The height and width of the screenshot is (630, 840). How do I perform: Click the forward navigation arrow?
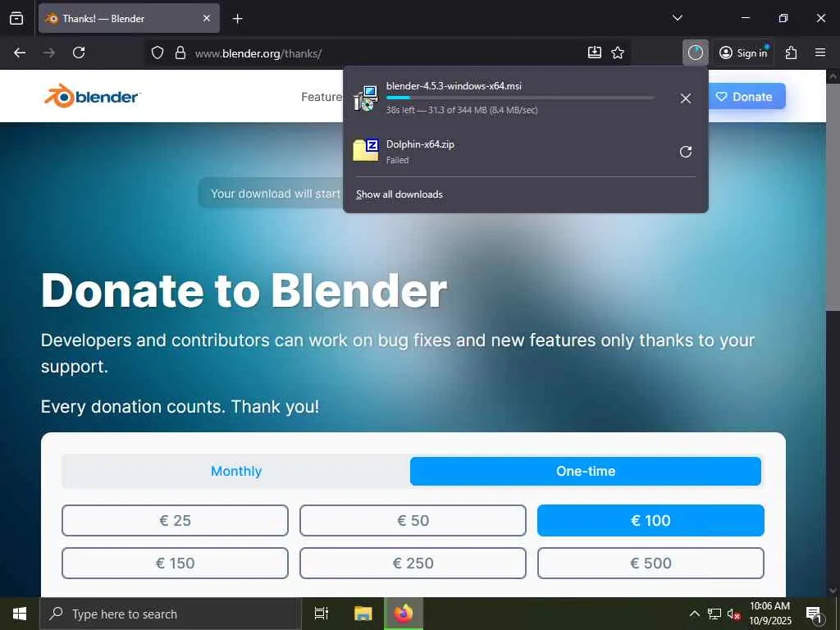(49, 52)
